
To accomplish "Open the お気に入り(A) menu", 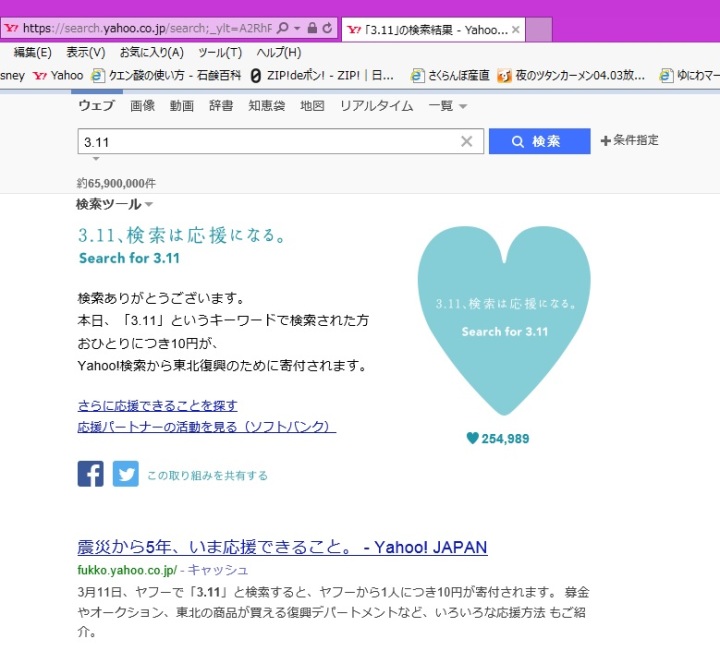I will click(151, 53).
